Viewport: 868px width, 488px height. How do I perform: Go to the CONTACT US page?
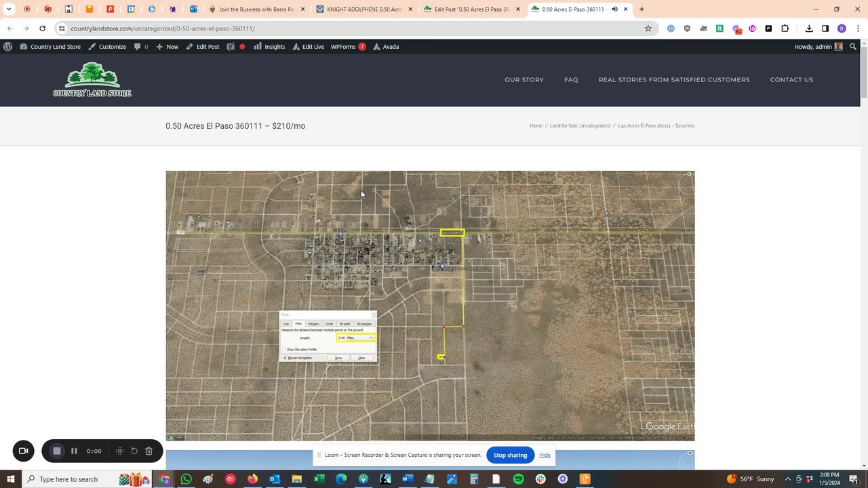(x=791, y=79)
